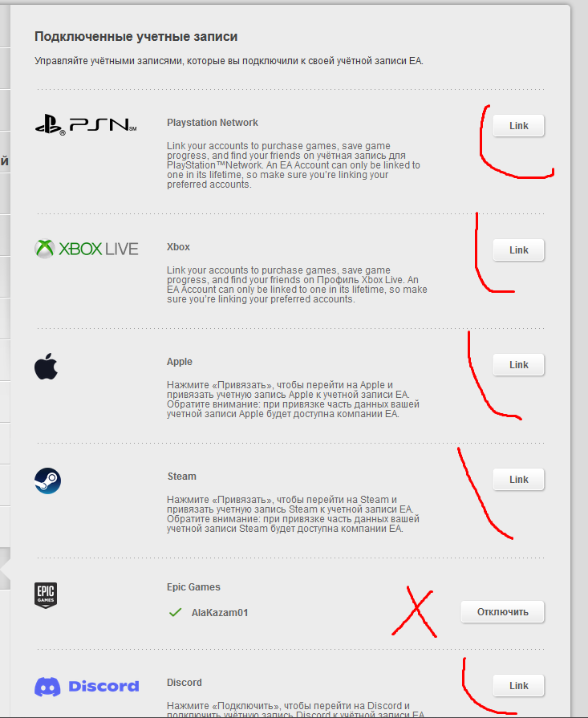This screenshot has width=588, height=718.
Task: Disconnect Epic Games via Отключить button
Action: pyautogui.click(x=502, y=612)
